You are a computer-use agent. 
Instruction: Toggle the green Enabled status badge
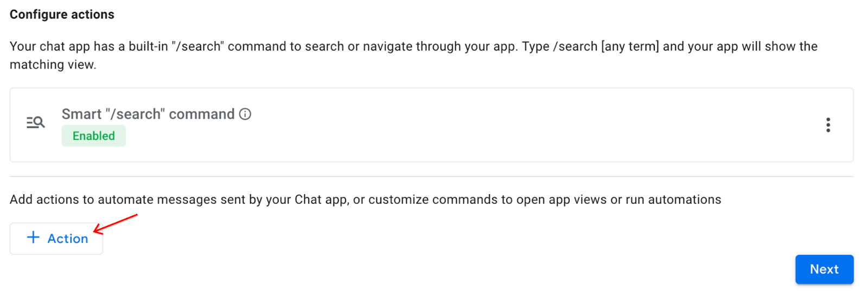(93, 136)
